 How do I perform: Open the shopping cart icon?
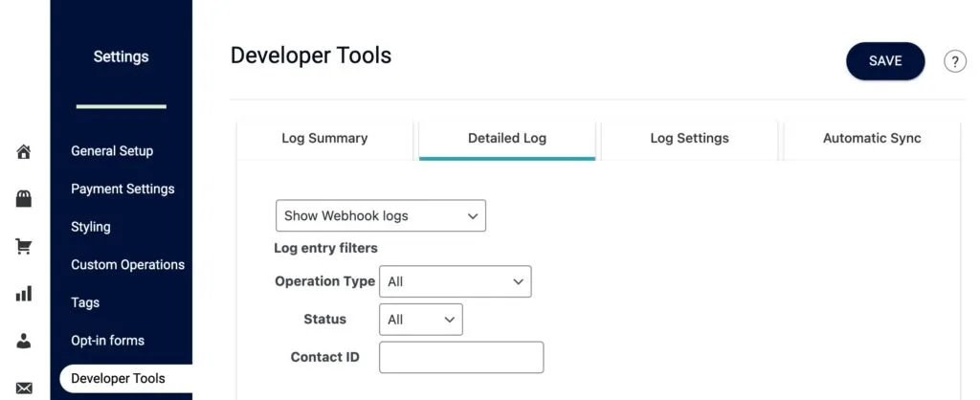point(24,247)
